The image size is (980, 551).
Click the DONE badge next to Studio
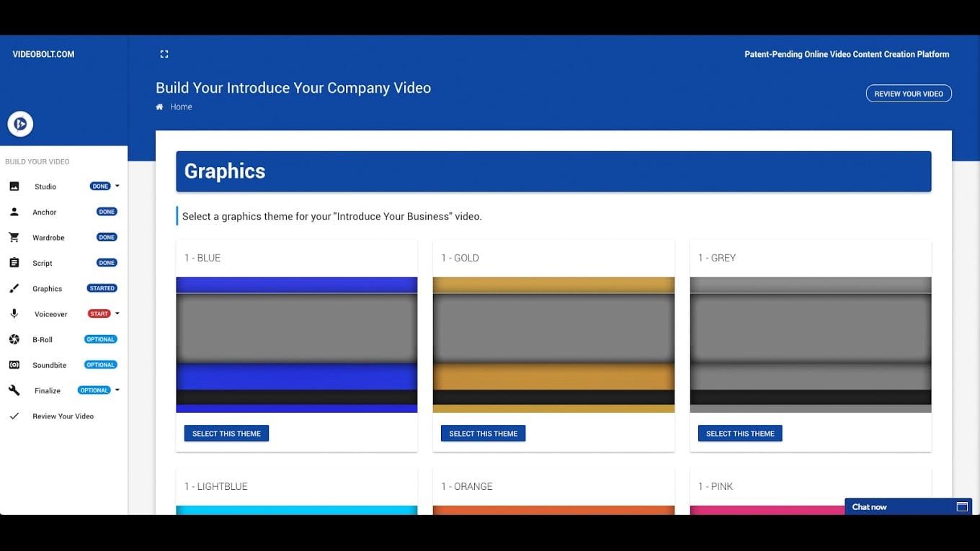coord(100,186)
